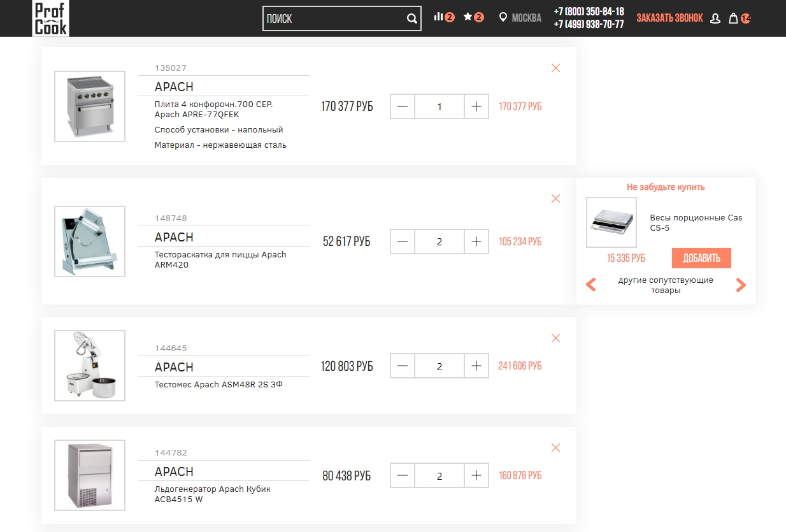The width and height of the screenshot is (786, 532).
Task: Open the Cas CS-5 scales thumbnail
Action: tap(611, 222)
